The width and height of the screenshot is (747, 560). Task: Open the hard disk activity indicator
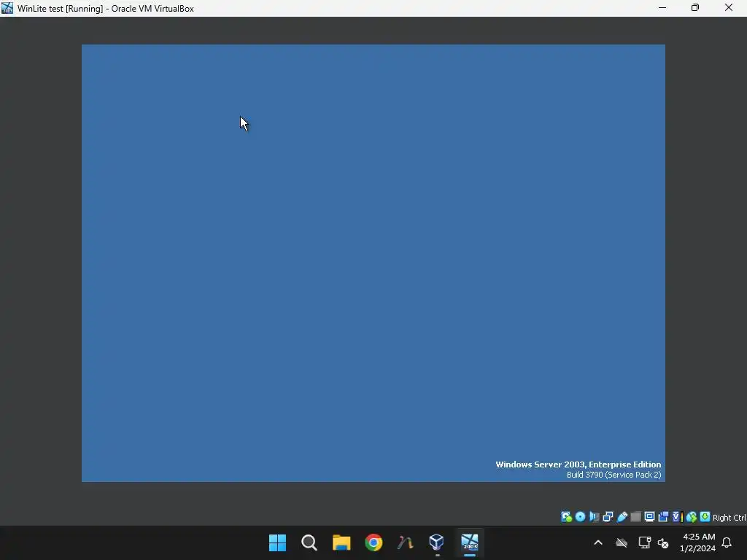pyautogui.click(x=566, y=517)
